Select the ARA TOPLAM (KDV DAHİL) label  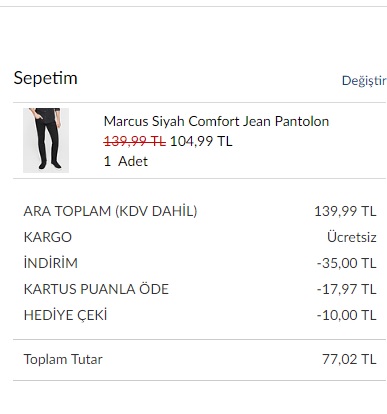[110, 211]
